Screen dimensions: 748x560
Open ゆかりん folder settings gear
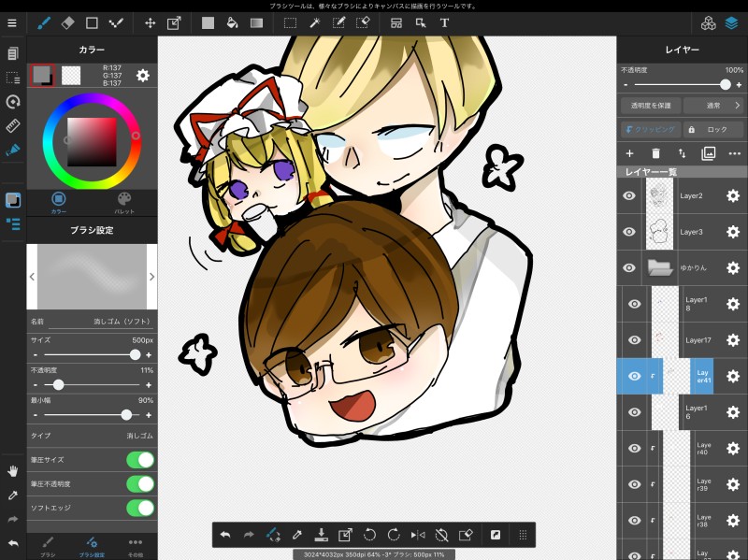tap(733, 267)
